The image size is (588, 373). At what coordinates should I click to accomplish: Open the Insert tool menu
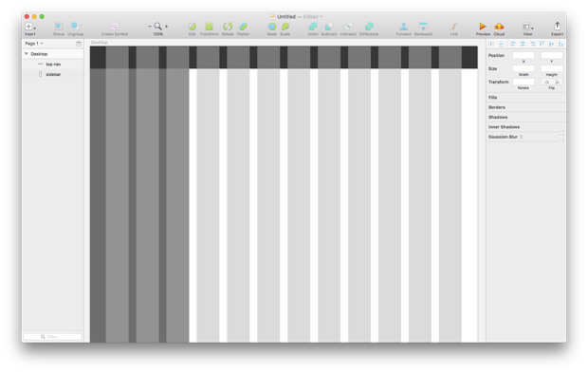tap(30, 27)
